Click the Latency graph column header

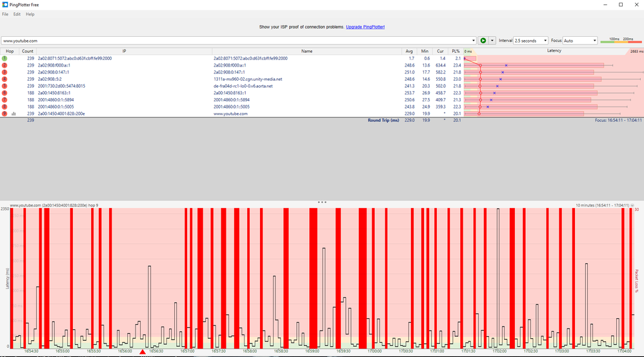[554, 51]
